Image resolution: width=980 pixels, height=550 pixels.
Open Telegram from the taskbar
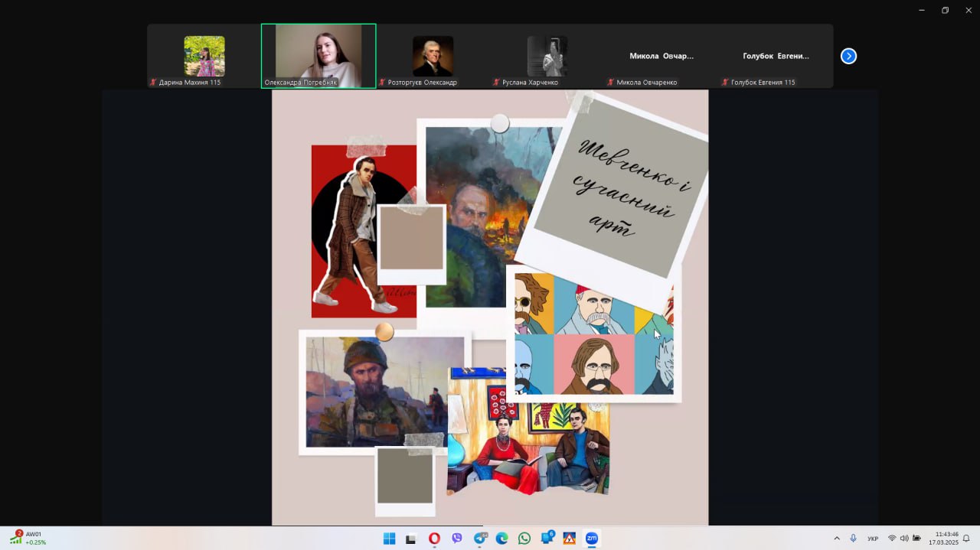[480, 539]
